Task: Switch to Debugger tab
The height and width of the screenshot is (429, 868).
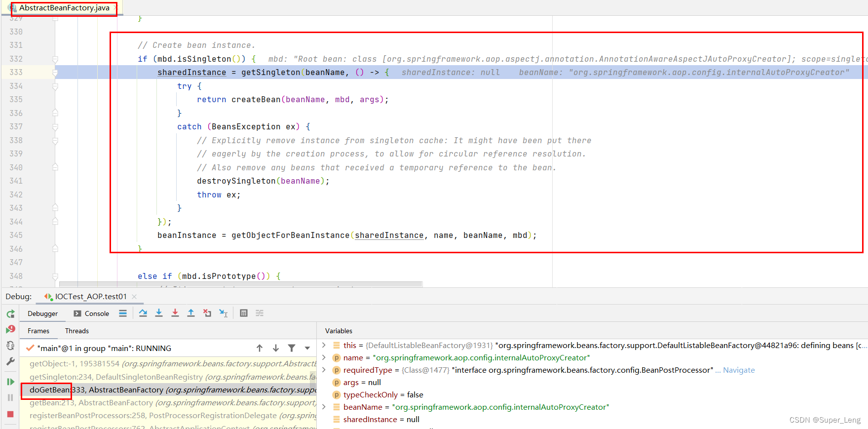Action: pos(42,313)
